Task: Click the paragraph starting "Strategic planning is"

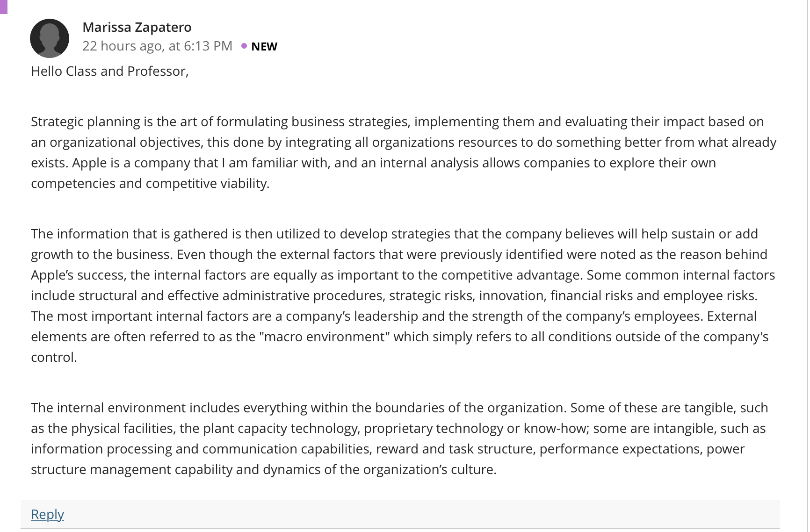Action: pyautogui.click(x=404, y=152)
